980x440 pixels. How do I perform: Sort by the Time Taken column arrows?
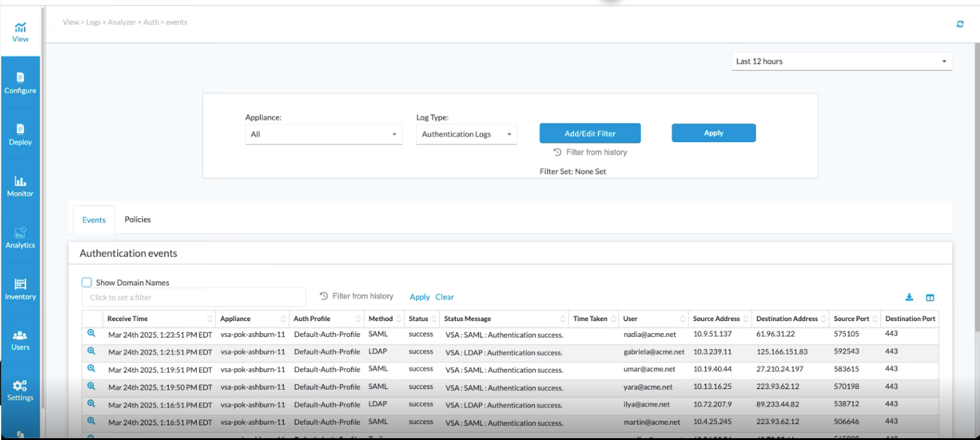[x=613, y=319]
